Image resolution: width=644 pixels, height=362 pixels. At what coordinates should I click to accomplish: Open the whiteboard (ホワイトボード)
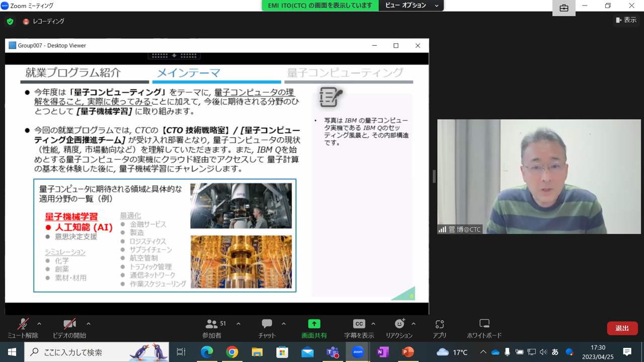[484, 328]
